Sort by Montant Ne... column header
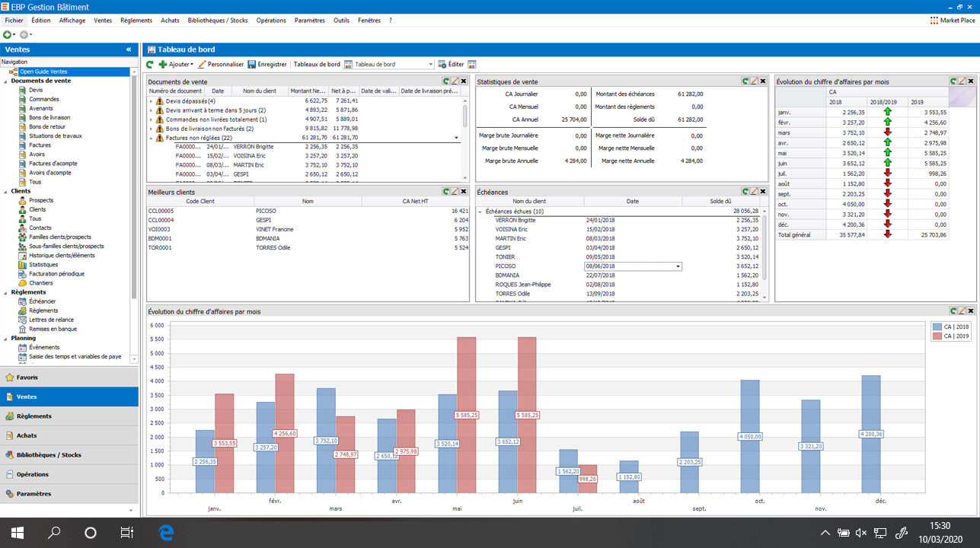 pyautogui.click(x=308, y=91)
